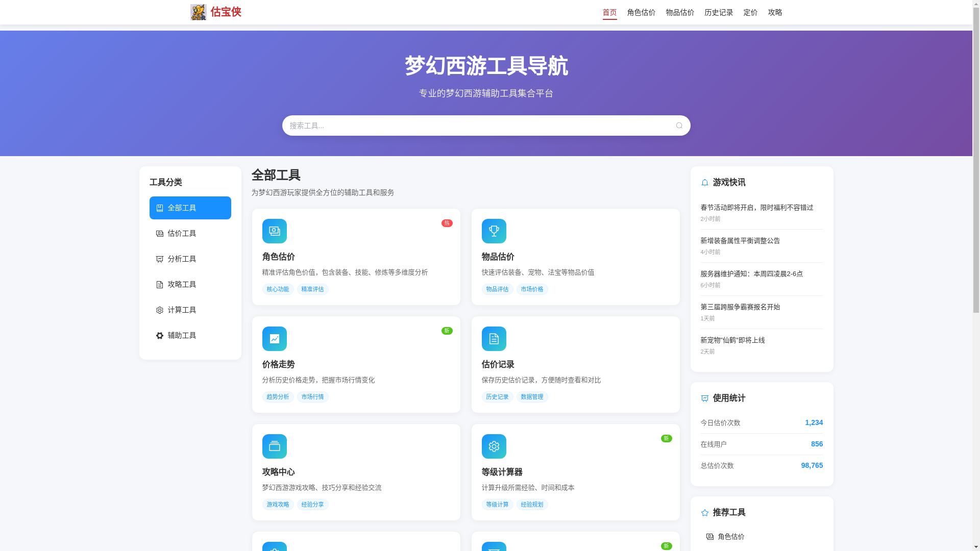Click the 市场行情 tag

click(x=312, y=397)
